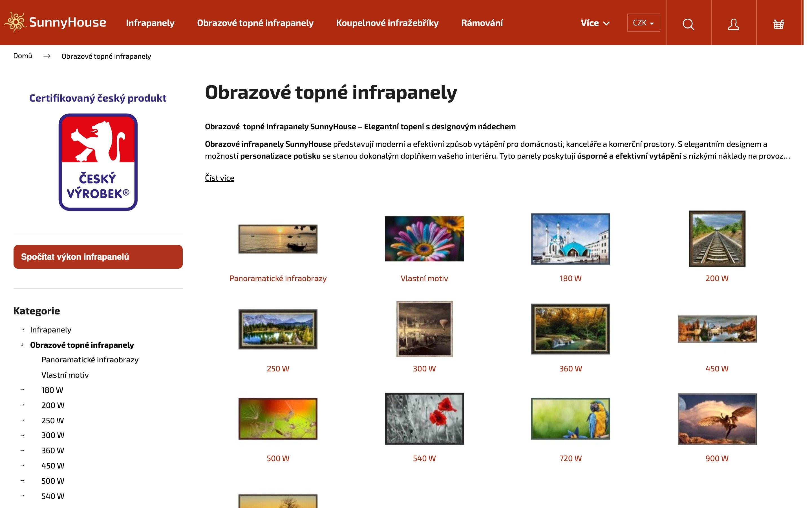
Task: Open the CZK currency dropdown
Action: tap(643, 23)
